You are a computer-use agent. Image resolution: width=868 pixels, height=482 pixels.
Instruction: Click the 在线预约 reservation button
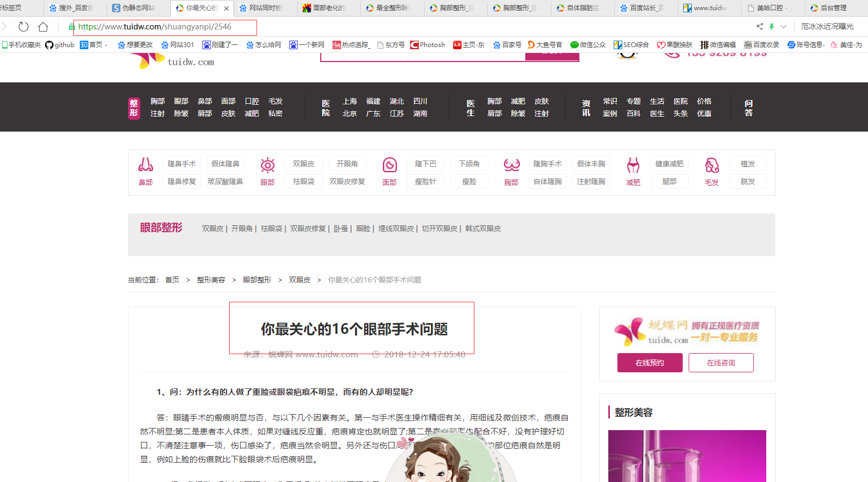coord(650,362)
